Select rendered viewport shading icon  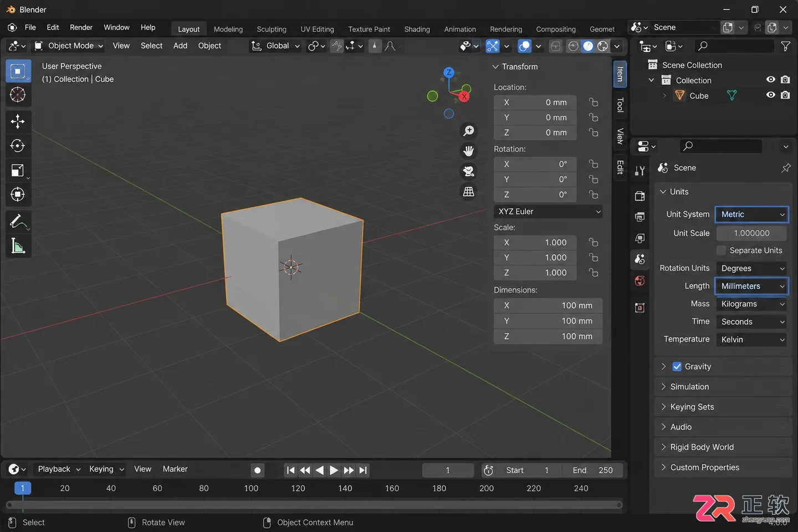(602, 46)
